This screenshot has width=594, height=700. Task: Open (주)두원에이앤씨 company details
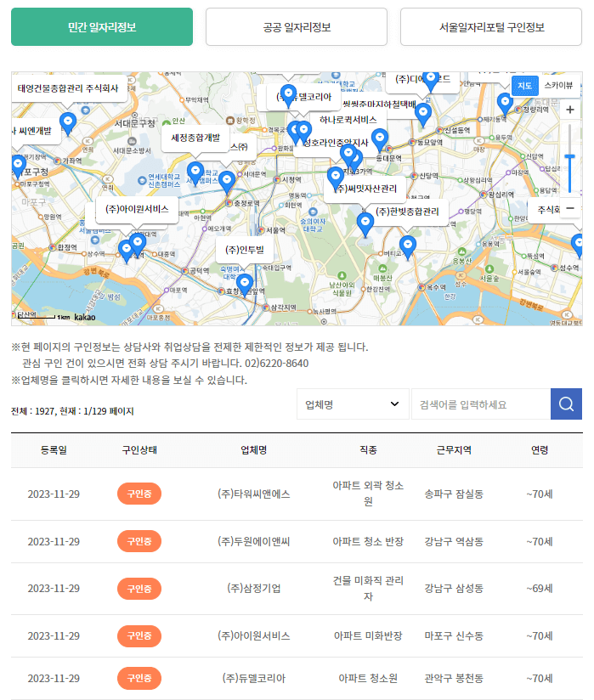254,541
